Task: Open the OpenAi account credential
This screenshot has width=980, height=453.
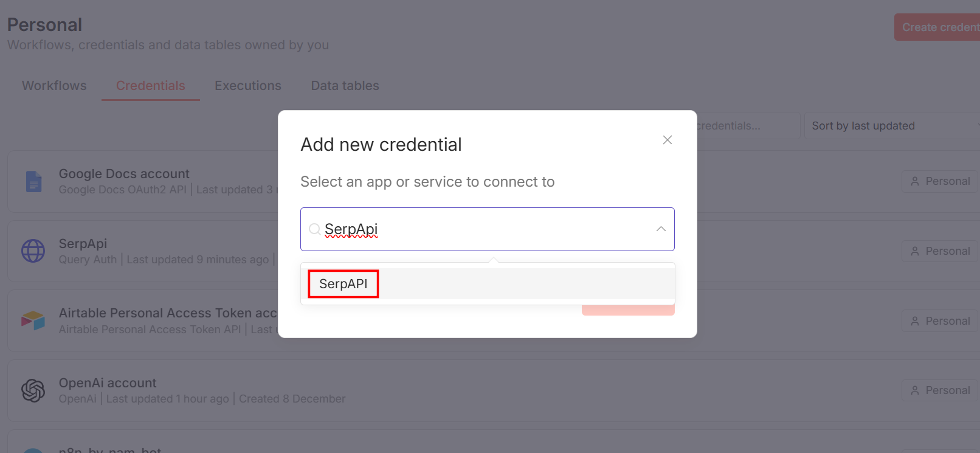Action: coord(108,383)
